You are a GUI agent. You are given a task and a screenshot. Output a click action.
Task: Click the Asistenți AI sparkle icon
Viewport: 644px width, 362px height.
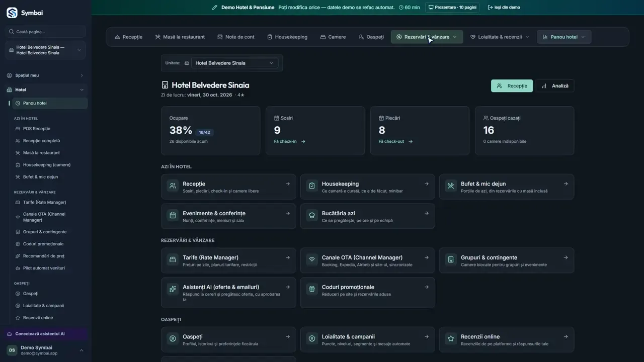click(x=173, y=289)
